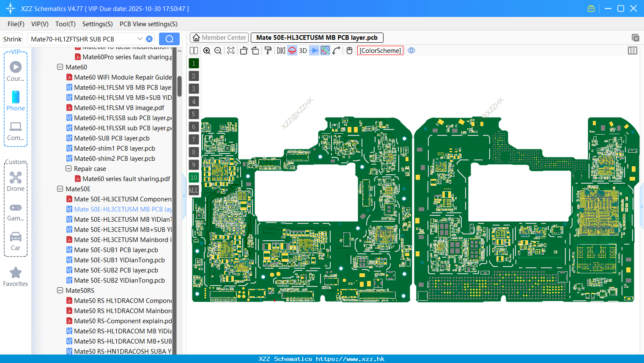The image size is (644, 363).
Task: Open Mate60-HL1FLSM VB image.pdf
Action: coord(115,107)
